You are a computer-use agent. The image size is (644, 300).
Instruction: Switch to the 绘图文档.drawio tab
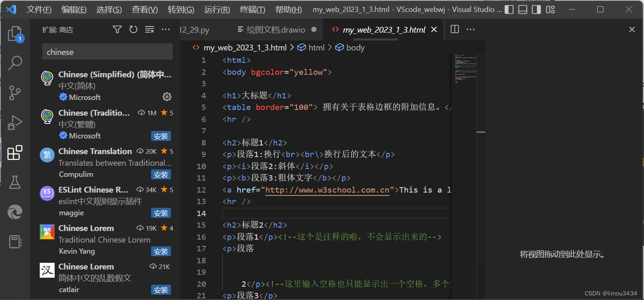tap(275, 29)
